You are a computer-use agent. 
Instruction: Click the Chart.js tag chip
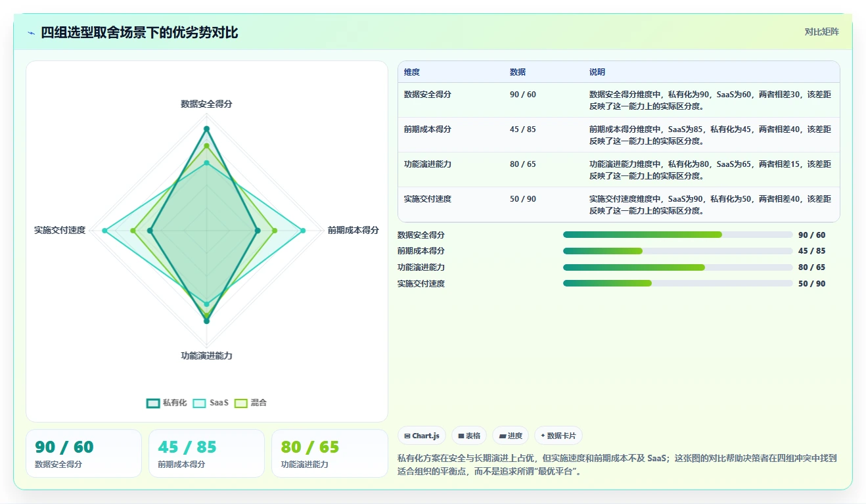[x=422, y=436]
